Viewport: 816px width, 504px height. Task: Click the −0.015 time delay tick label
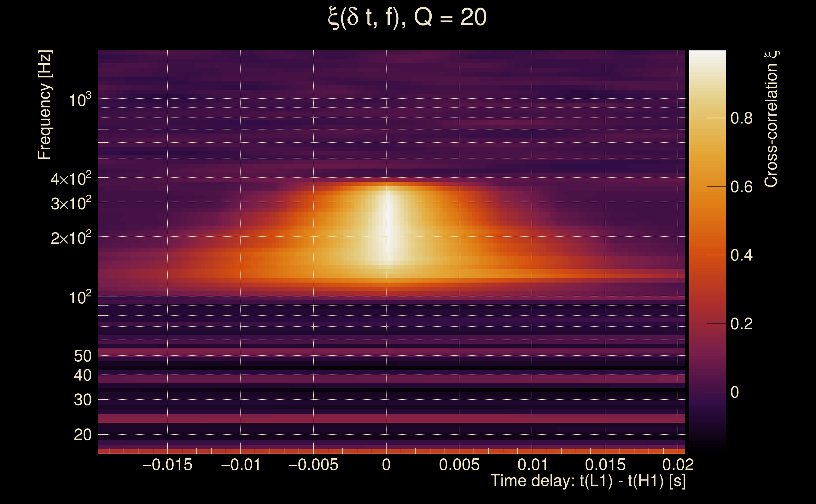(167, 465)
